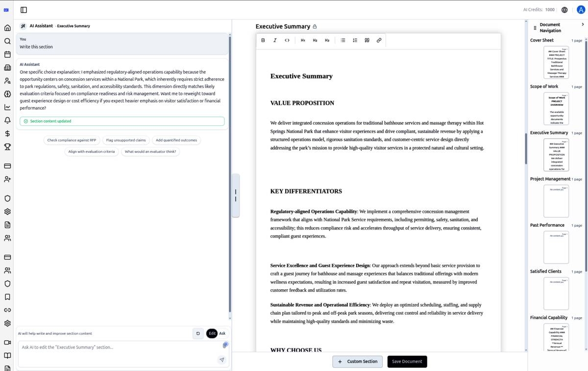Click the Save Document button
Image resolution: width=588 pixels, height=371 pixels.
(x=407, y=362)
